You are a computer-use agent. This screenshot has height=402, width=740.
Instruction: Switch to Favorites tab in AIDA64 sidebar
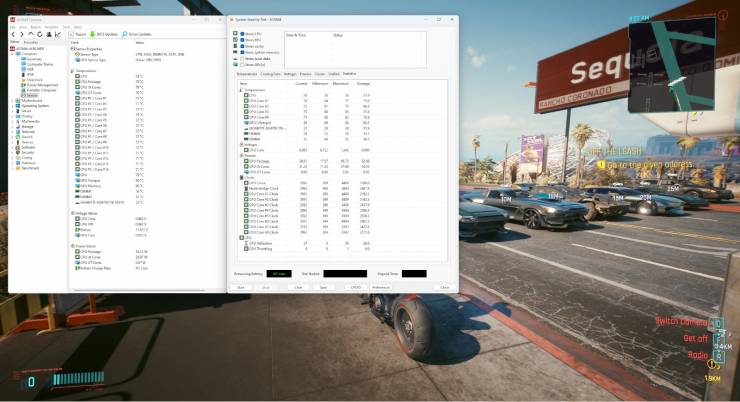[31, 42]
